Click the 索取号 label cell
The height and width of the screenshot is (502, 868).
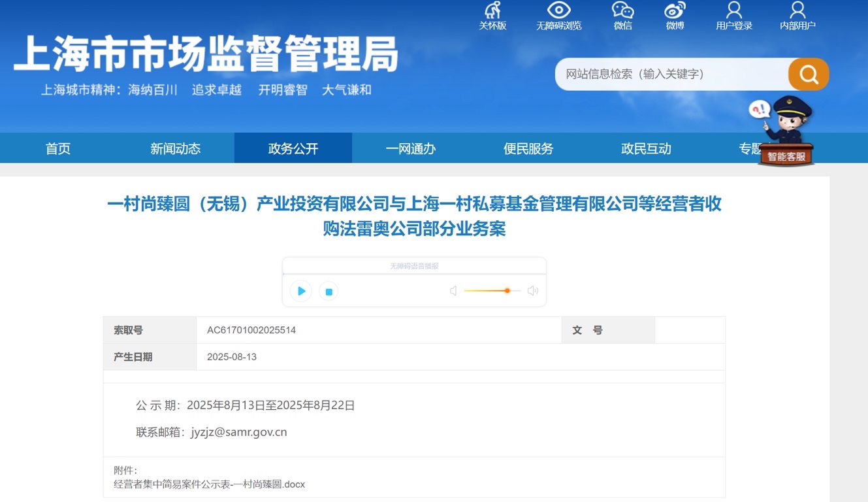click(x=150, y=330)
